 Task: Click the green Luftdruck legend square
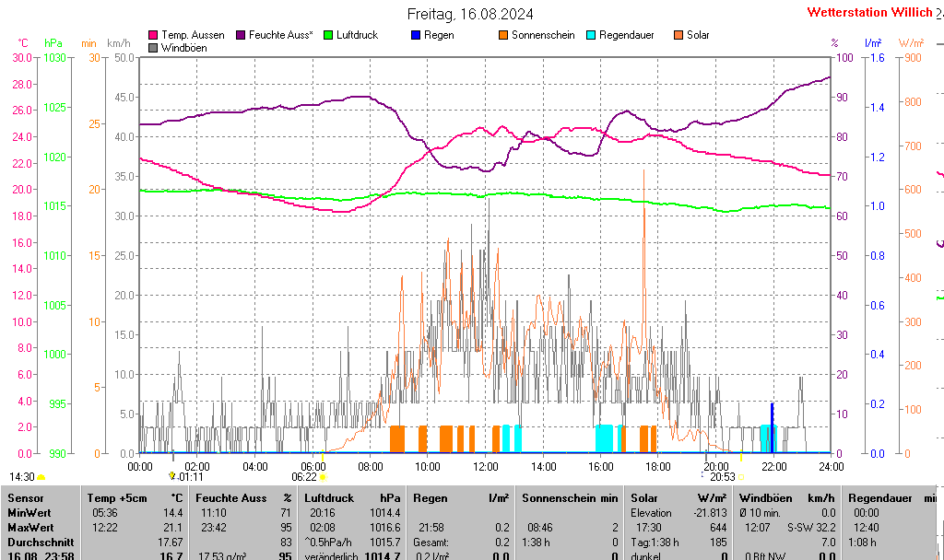[328, 35]
